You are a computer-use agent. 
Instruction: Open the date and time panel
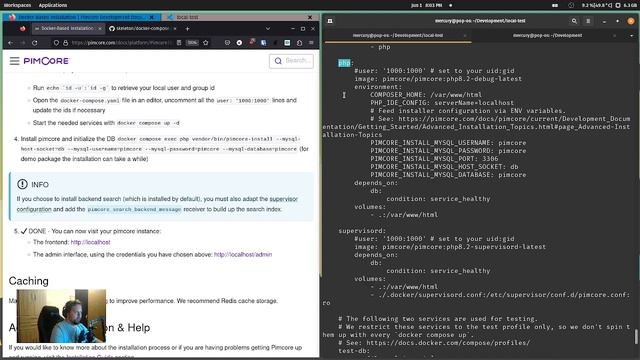(427, 5)
